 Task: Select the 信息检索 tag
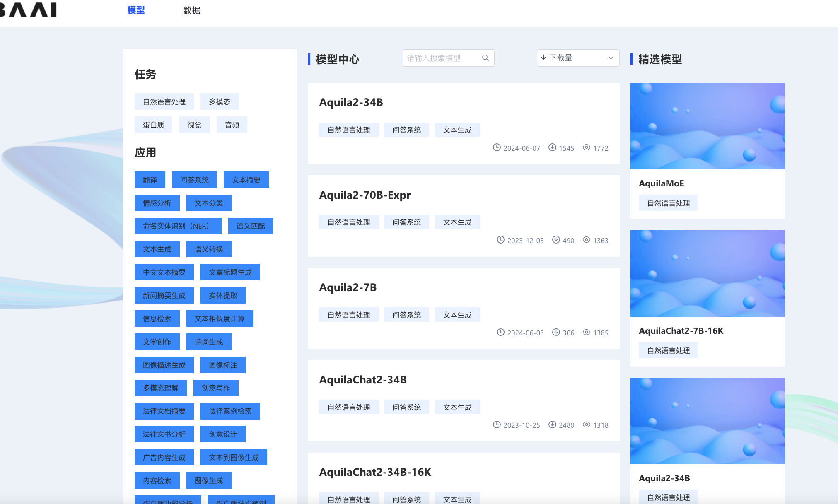click(157, 318)
